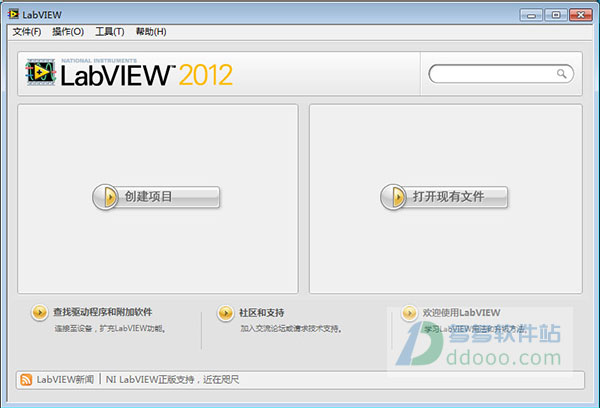Open the 社区和支持 link
600x408 pixels.
(x=262, y=313)
